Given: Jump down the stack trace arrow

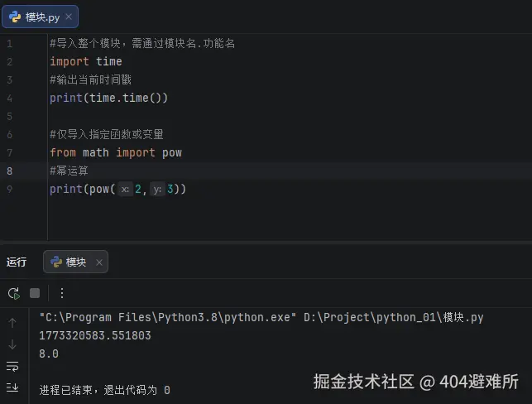Looking at the screenshot, I should 12,344.
